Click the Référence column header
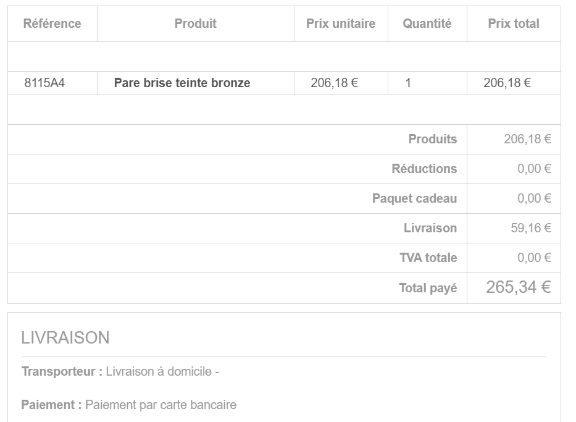The image size is (576, 422). pos(52,24)
